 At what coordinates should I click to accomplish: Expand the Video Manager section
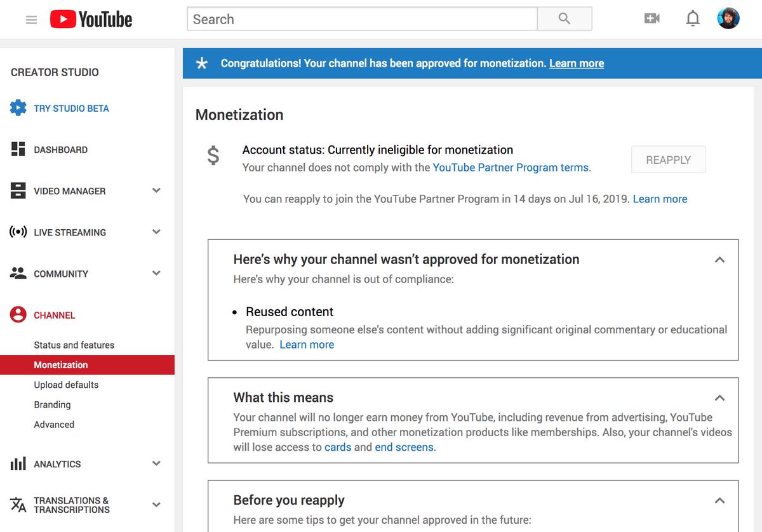point(156,190)
